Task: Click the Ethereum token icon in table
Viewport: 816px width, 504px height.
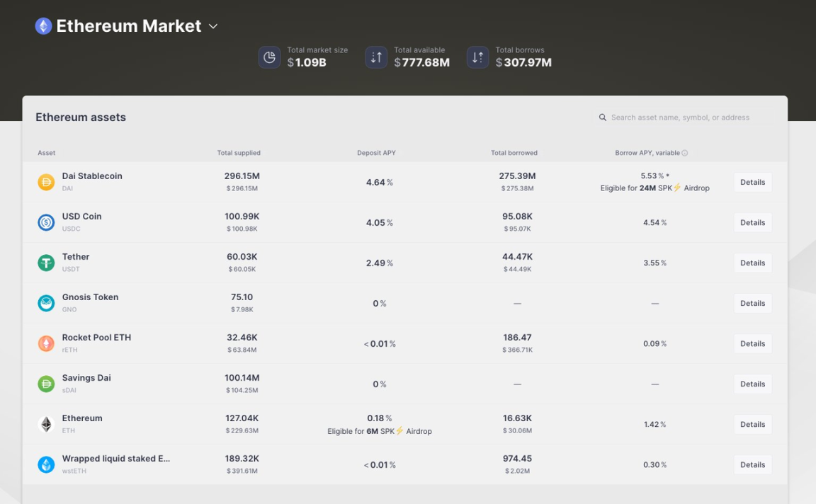Action: [x=46, y=424]
